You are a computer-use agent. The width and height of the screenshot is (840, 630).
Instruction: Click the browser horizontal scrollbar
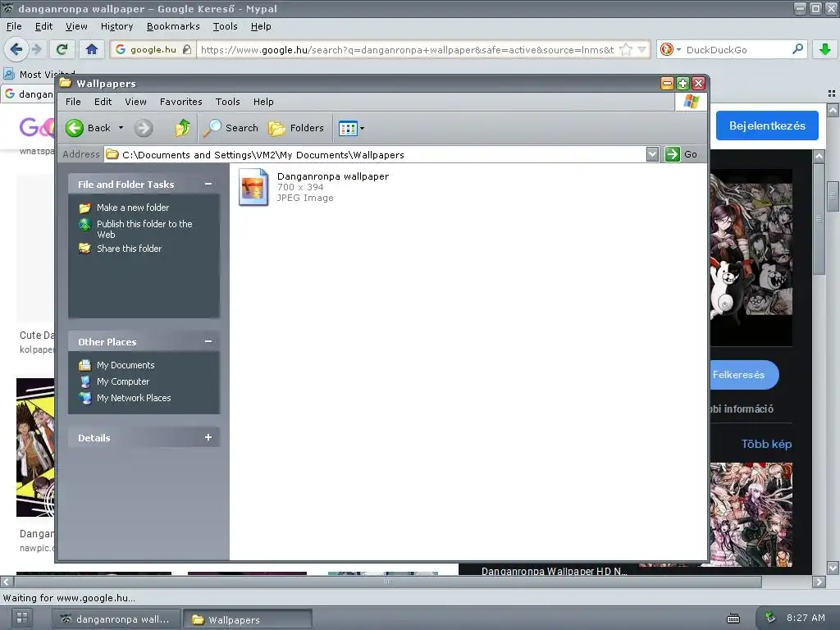pos(388,582)
